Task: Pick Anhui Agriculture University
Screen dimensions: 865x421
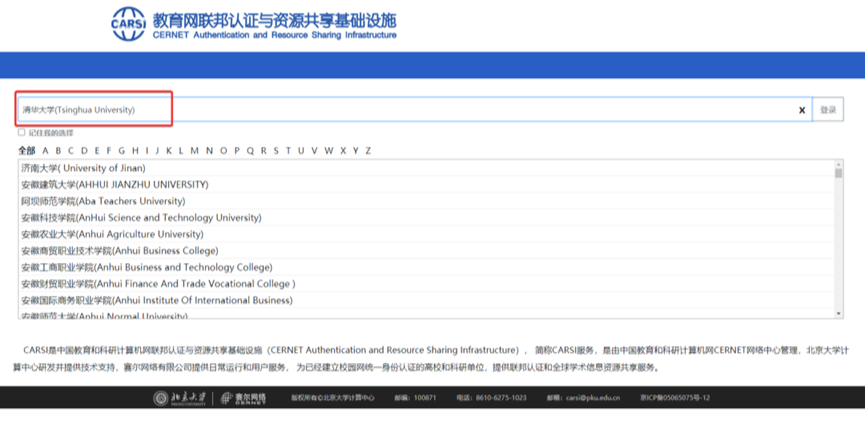Action: [x=426, y=234]
